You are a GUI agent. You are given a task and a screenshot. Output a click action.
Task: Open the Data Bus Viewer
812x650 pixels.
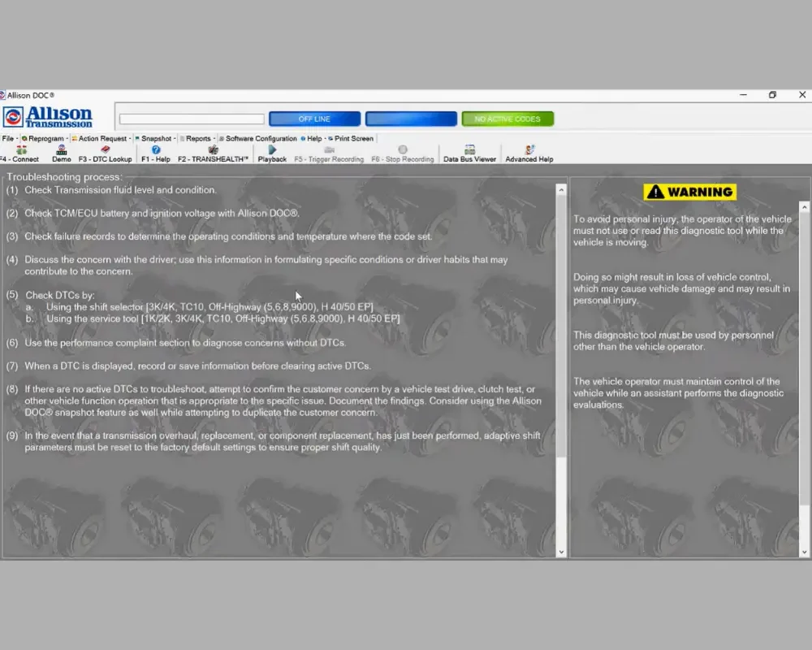(x=469, y=154)
